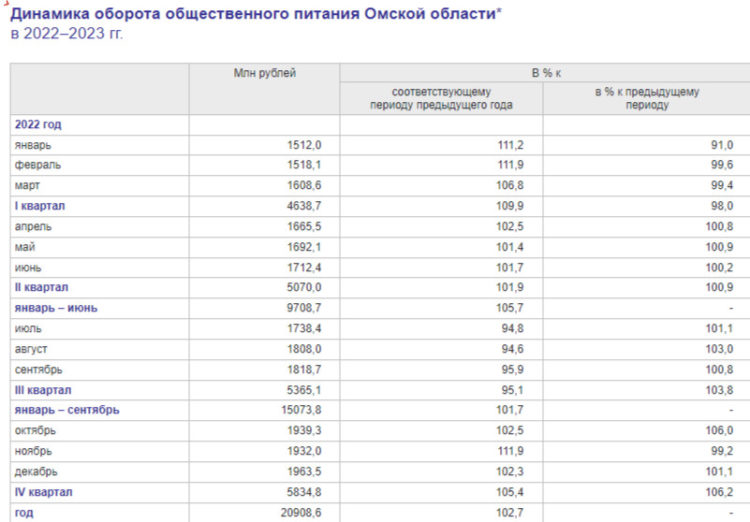Click the value 106,2 in IV квартал row
The height and width of the screenshot is (522, 750).
tap(719, 492)
